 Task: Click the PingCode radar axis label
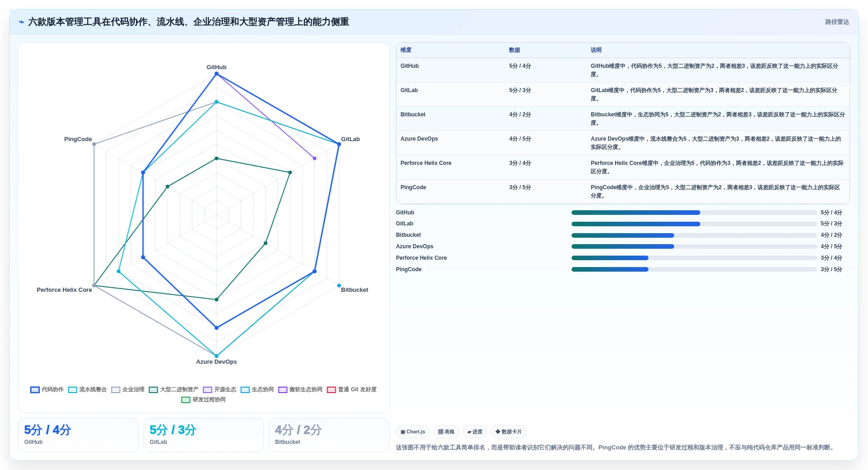tap(78, 139)
